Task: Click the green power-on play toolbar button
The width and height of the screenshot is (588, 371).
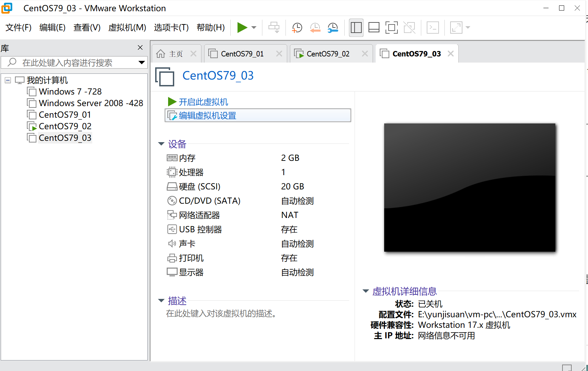Action: click(242, 28)
